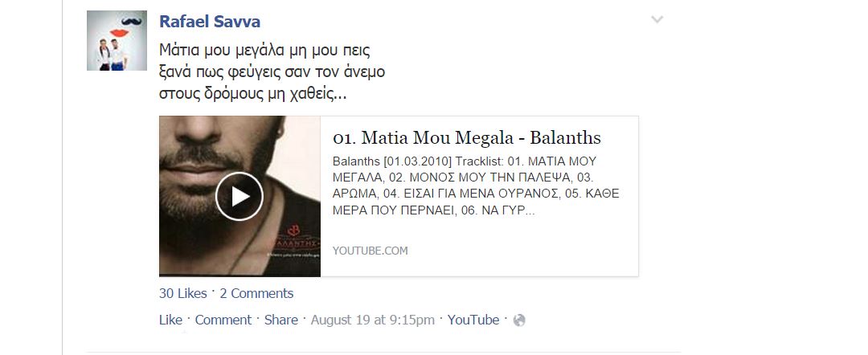Like Rafael Savva's post
Screen dimensions: 868x355
pyautogui.click(x=170, y=320)
